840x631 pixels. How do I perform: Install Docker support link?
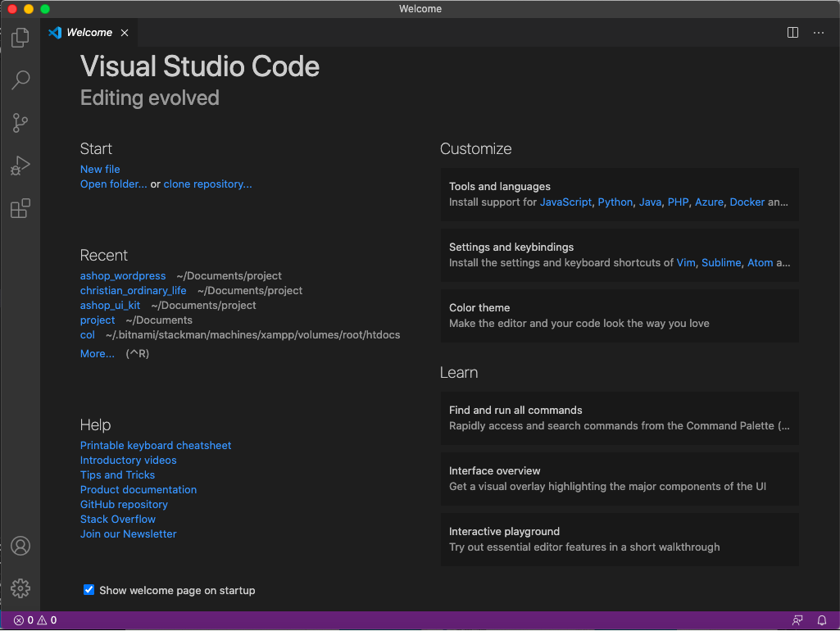click(x=747, y=202)
